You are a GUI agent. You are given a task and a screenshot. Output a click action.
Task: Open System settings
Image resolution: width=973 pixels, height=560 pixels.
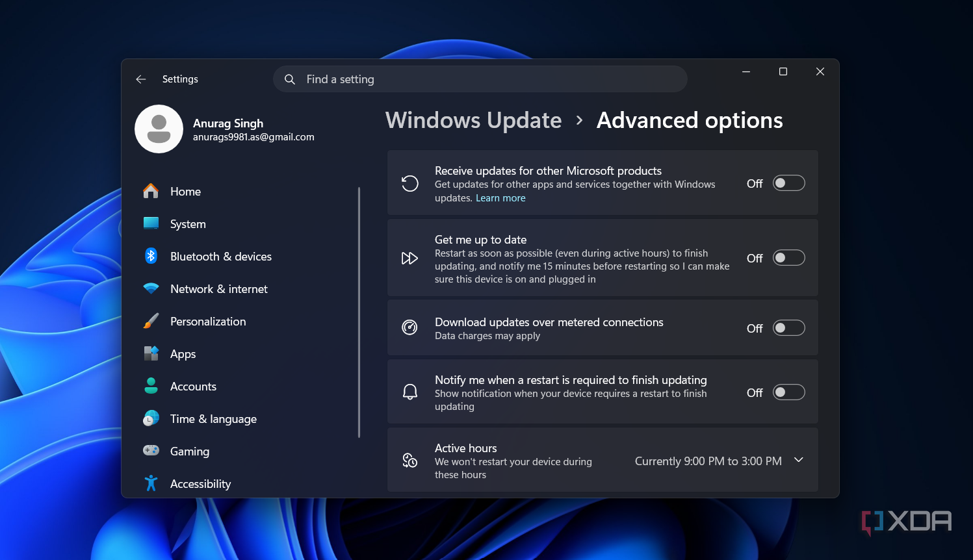[188, 224]
